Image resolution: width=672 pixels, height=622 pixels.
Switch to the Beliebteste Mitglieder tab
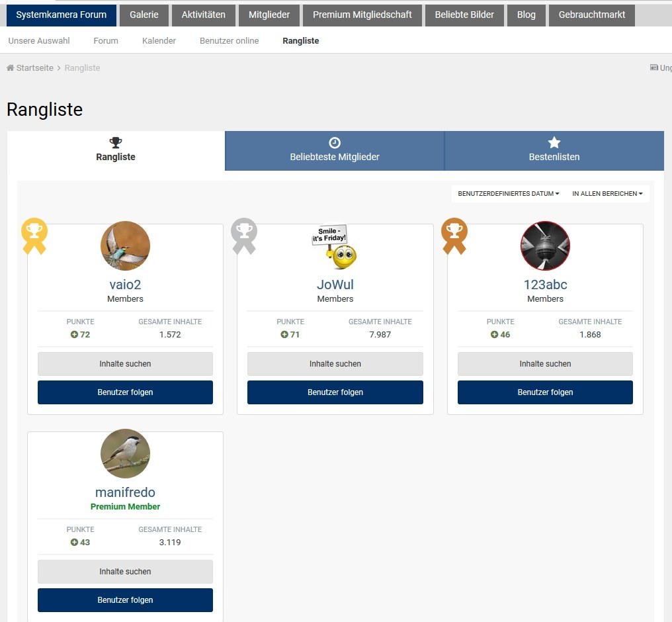[x=335, y=150]
